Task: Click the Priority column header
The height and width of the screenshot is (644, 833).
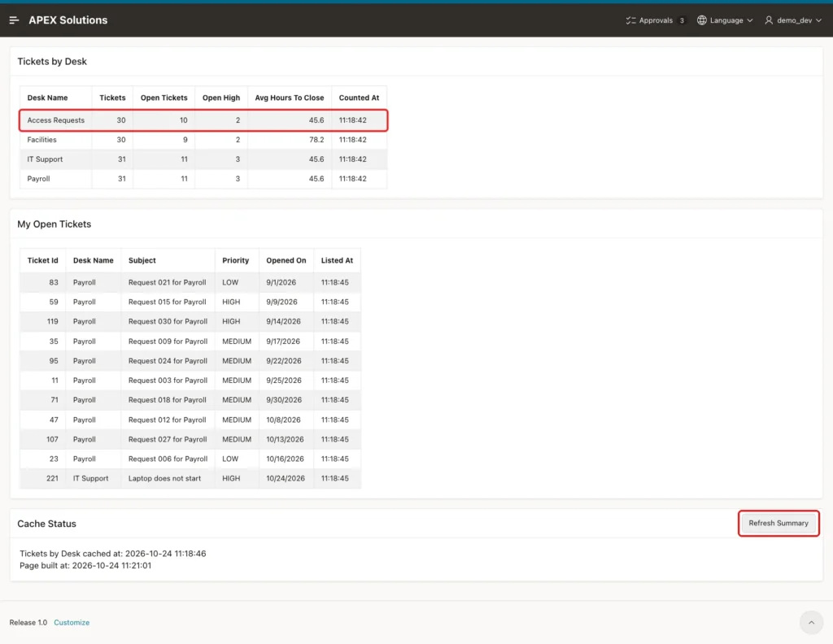Action: click(x=235, y=260)
